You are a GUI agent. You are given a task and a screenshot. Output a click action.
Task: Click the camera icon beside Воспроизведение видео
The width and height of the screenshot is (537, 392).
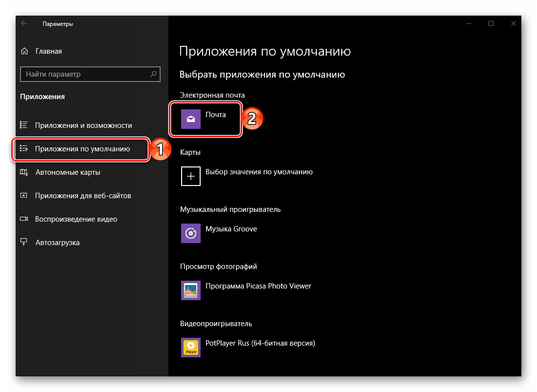pyautogui.click(x=24, y=219)
